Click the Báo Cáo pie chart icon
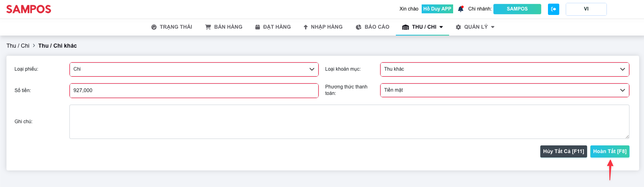The width and height of the screenshot is (644, 187). point(358,27)
